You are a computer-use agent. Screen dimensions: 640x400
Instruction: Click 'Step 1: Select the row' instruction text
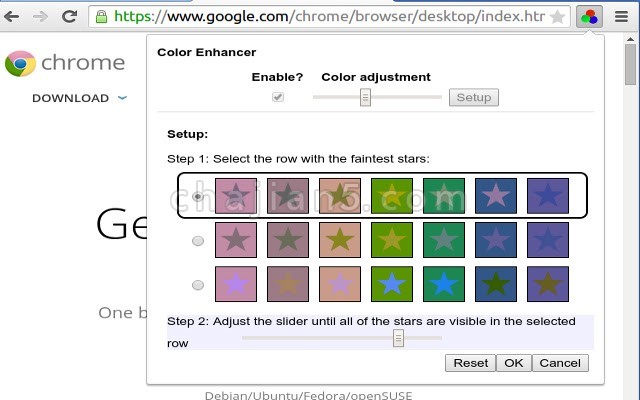coord(298,159)
